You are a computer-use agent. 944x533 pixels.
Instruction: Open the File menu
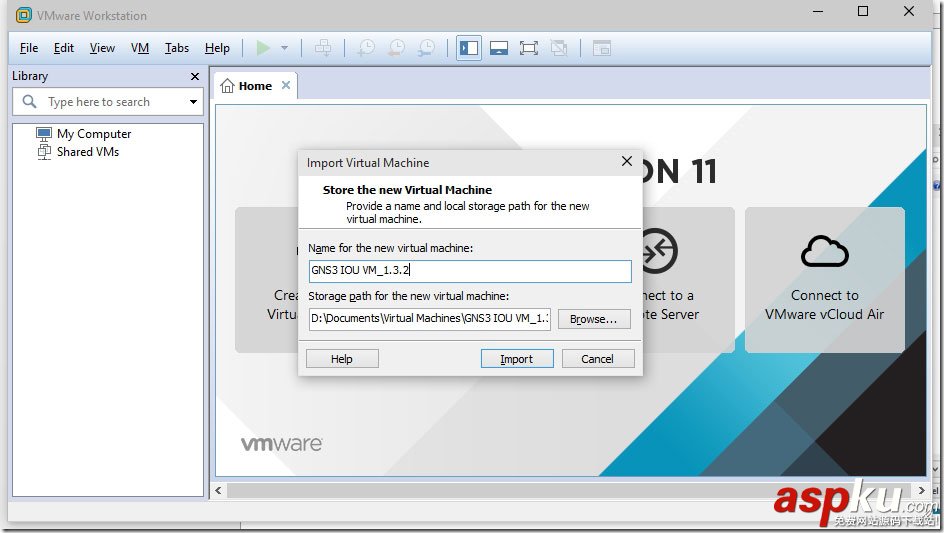[x=29, y=48]
